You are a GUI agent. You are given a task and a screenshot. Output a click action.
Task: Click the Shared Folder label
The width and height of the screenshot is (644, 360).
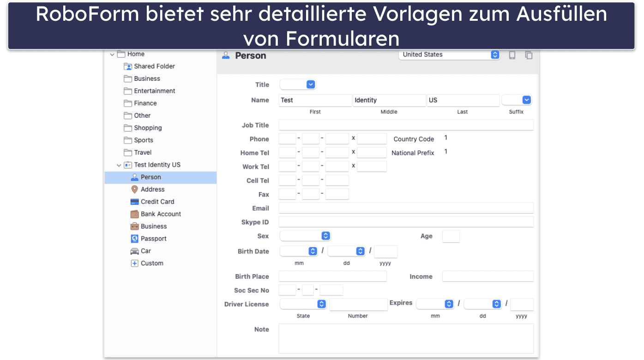(154, 66)
